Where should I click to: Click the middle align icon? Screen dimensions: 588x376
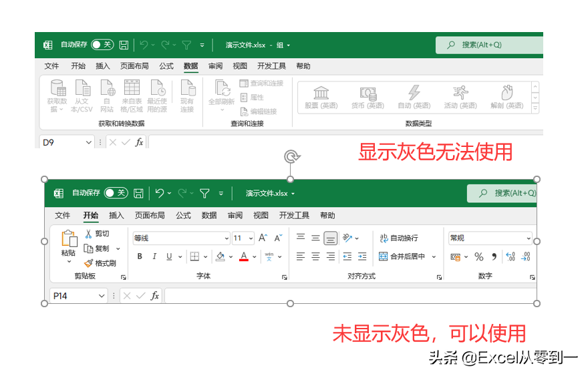click(x=315, y=238)
